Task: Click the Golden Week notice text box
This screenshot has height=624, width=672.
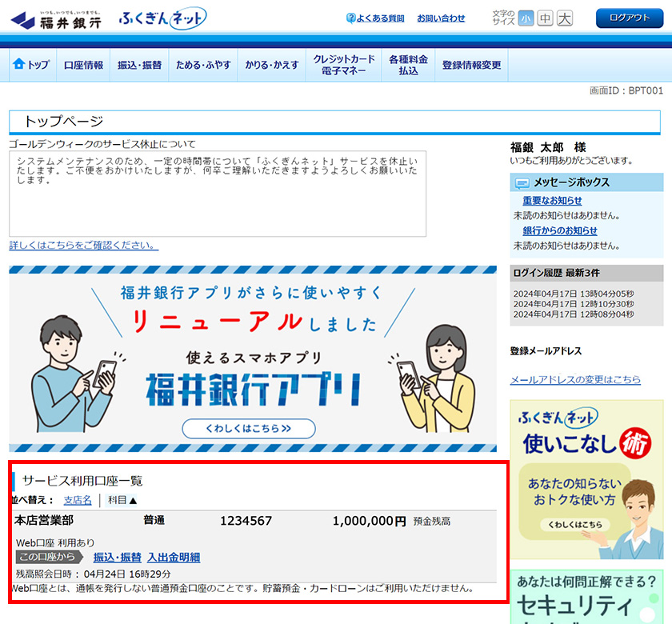Action: [218, 194]
